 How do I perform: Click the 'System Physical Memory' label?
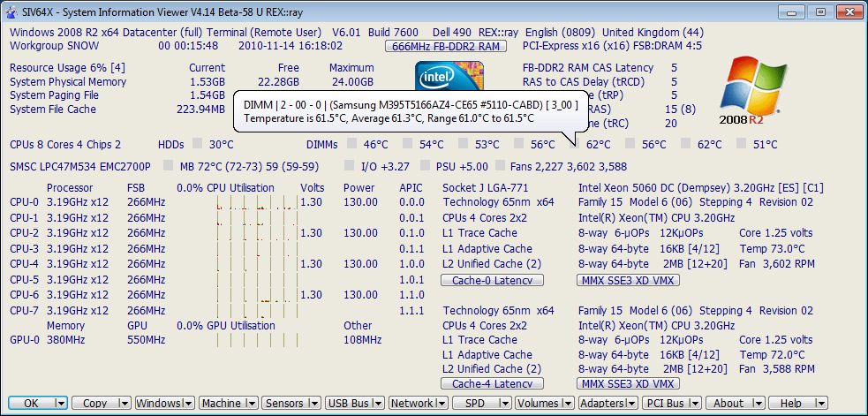(68, 82)
